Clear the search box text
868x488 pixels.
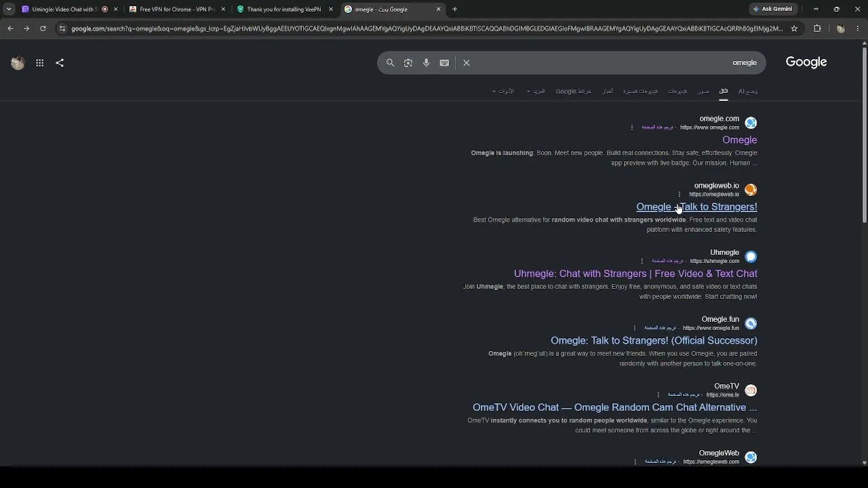[467, 63]
